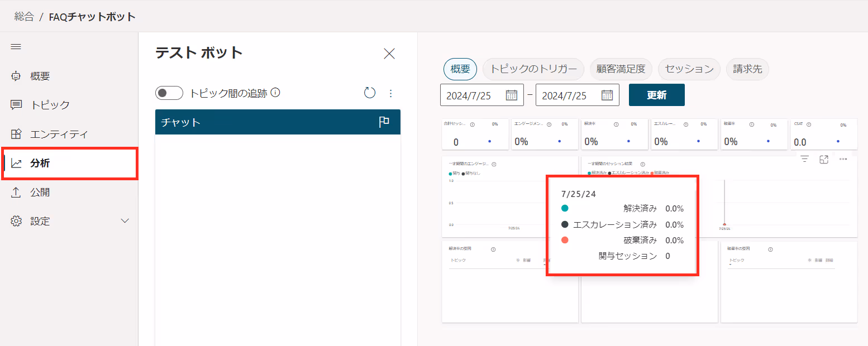The height and width of the screenshot is (346, 868).
Task: Switch to the 概要 analytics tab
Action: [460, 69]
